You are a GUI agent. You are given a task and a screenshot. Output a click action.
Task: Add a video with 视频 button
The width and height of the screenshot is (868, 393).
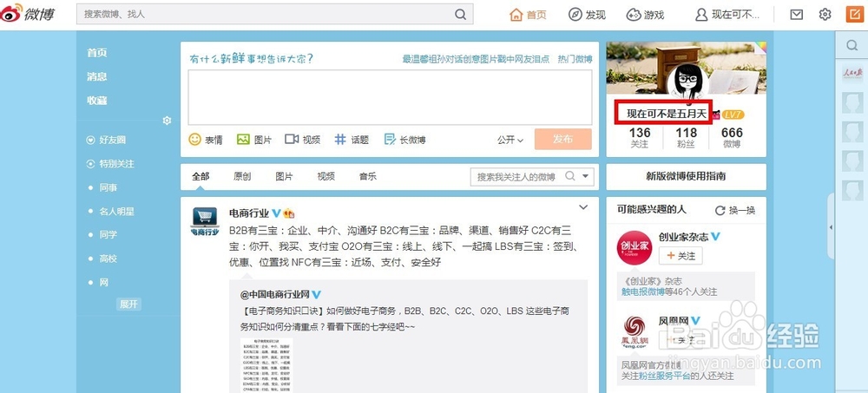302,140
